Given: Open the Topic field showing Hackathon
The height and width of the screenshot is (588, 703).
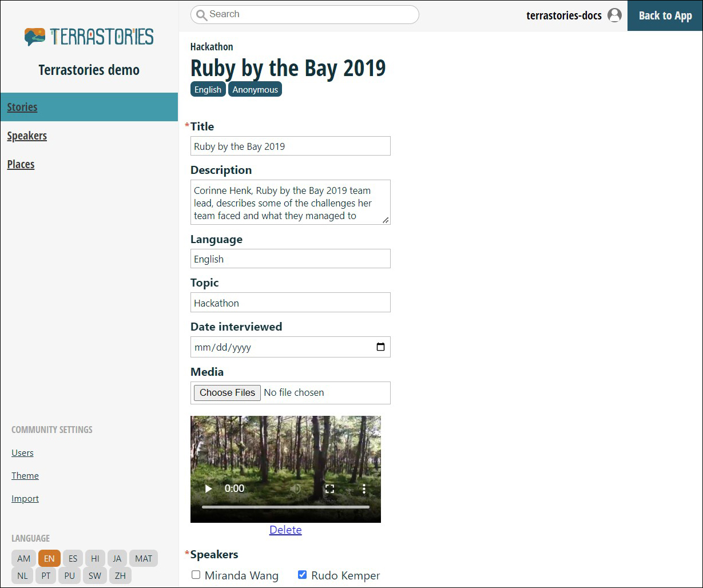Looking at the screenshot, I should pos(290,303).
